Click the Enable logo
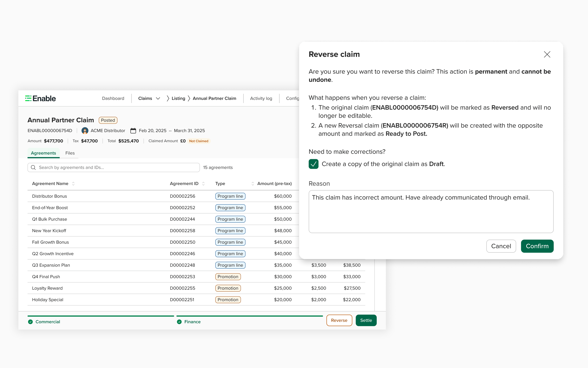Viewport: 588px width, 368px height. pyautogui.click(x=40, y=98)
